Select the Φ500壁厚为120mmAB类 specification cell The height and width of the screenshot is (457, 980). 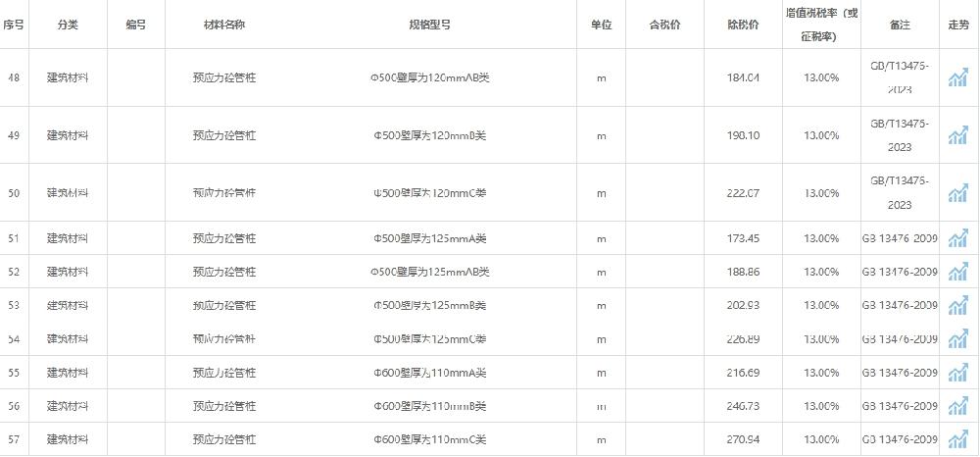pos(429,77)
